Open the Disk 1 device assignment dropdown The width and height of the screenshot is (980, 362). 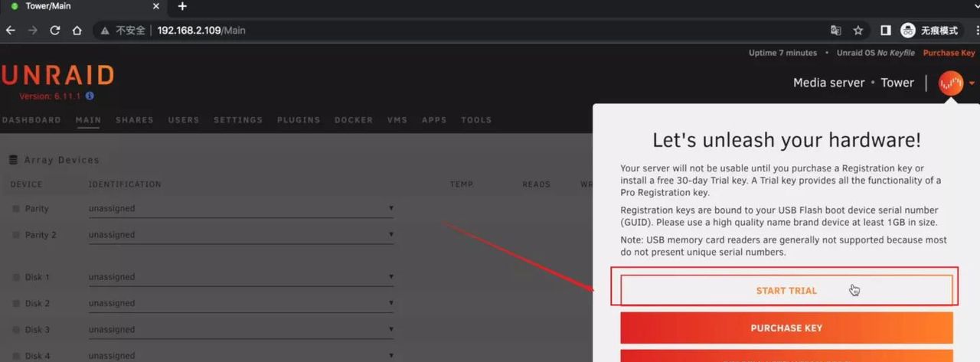[x=241, y=277]
